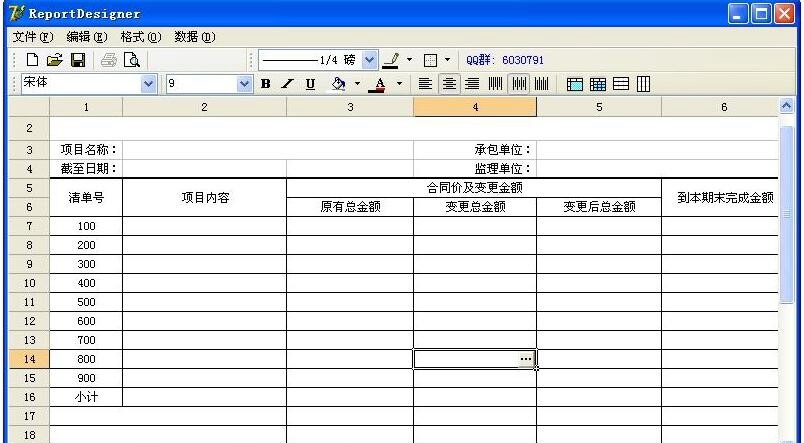Select the 承包单位 cell
This screenshot has width=804, height=443.
coord(475,150)
